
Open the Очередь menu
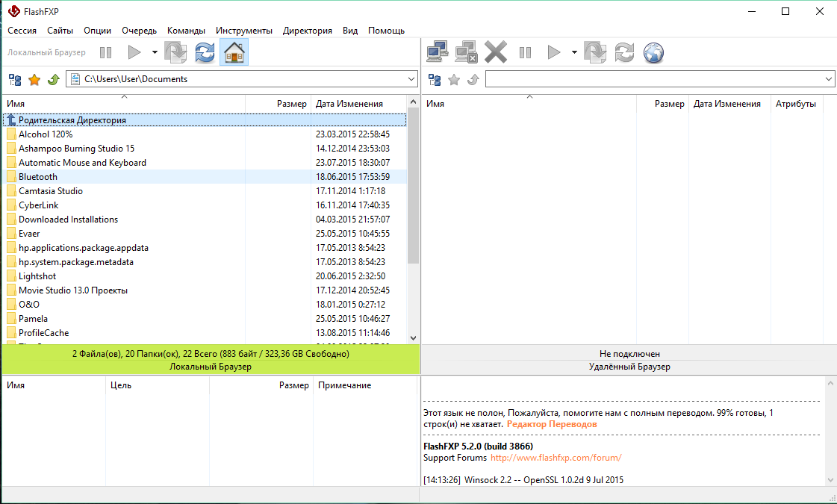(139, 31)
